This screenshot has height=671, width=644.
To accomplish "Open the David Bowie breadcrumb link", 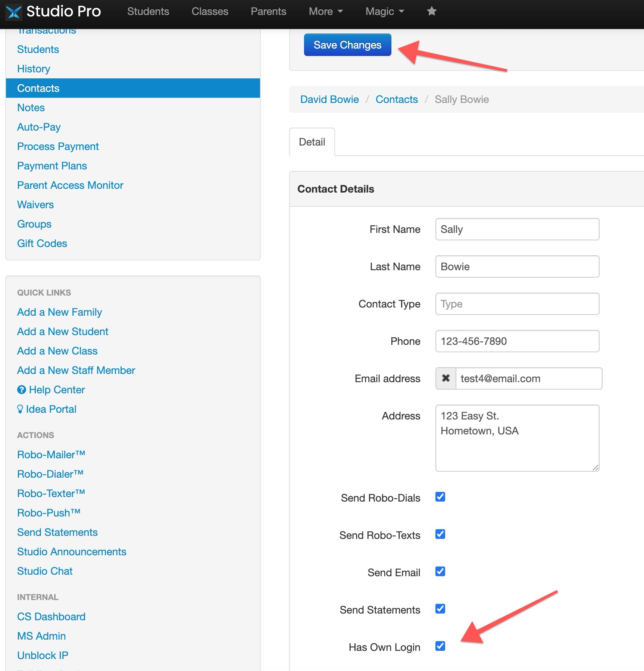I will tap(329, 99).
